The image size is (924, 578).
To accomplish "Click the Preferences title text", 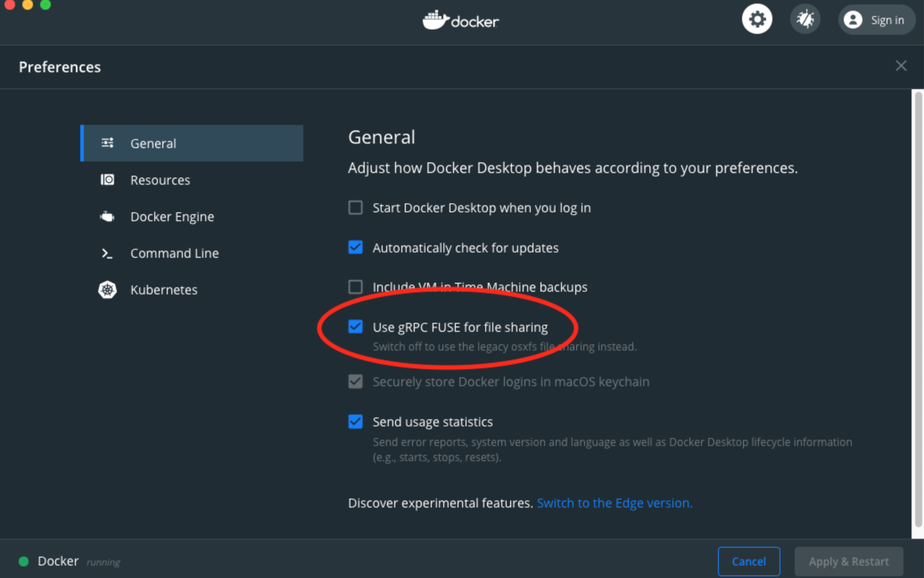I will 60,67.
